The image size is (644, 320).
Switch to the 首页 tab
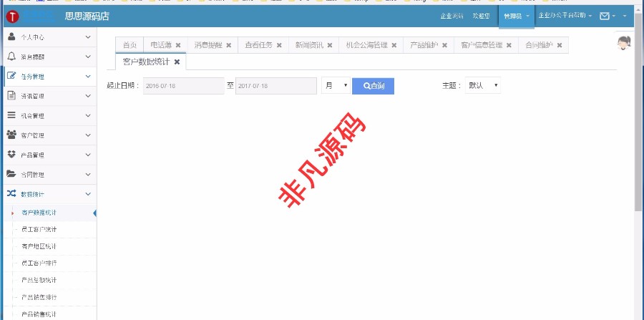130,45
